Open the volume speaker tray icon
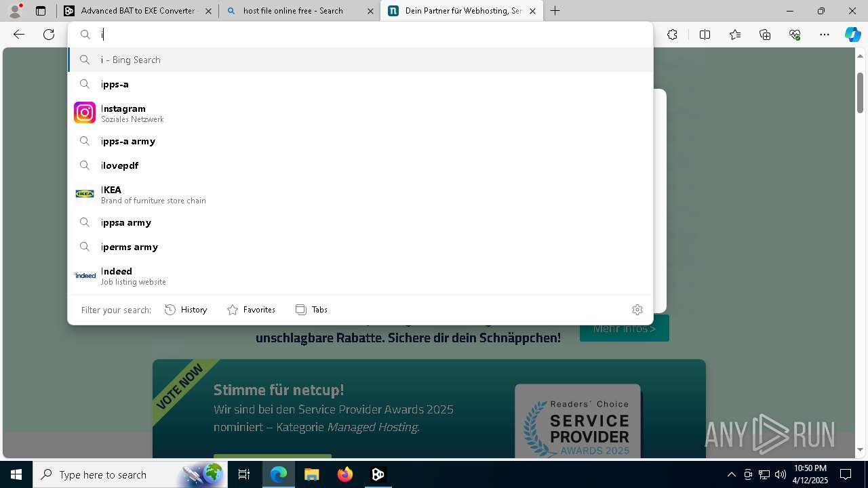The image size is (868, 488). 780,474
